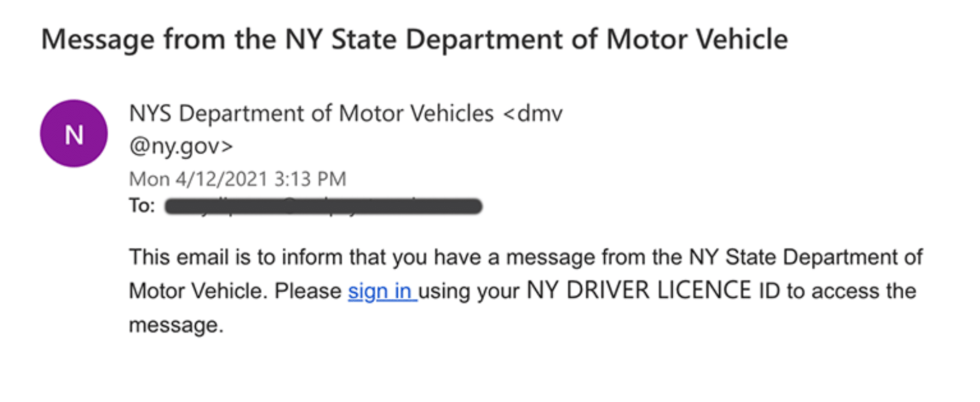Screen dimensions: 980x402
Task: Click the blacked-out recipient address bar
Action: point(324,206)
